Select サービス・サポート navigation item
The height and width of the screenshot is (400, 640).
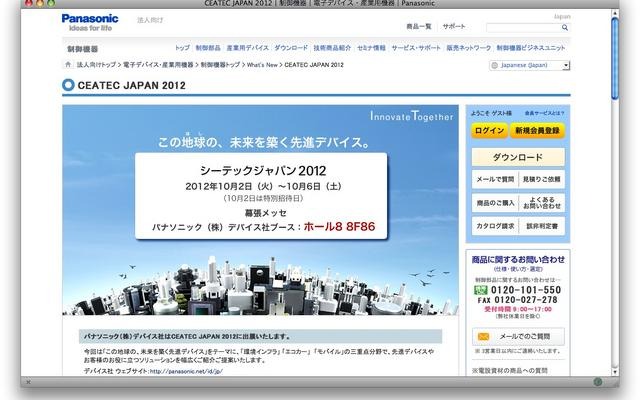[416, 48]
